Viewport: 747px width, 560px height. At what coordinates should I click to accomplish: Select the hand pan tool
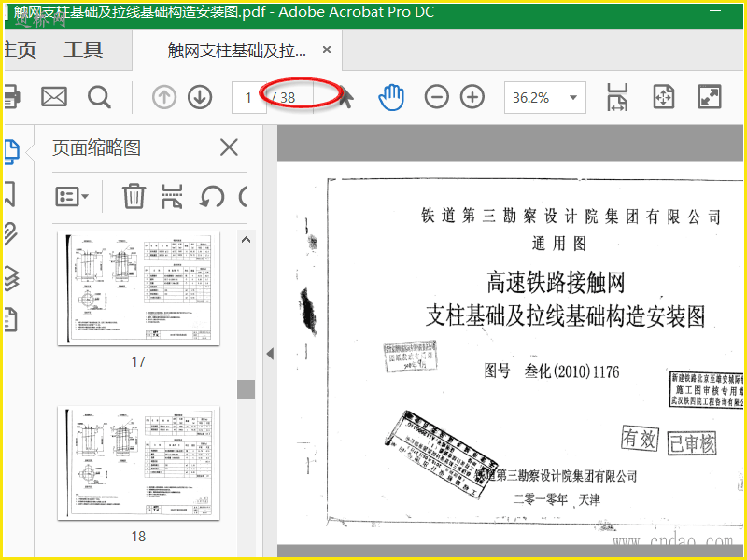pyautogui.click(x=391, y=97)
